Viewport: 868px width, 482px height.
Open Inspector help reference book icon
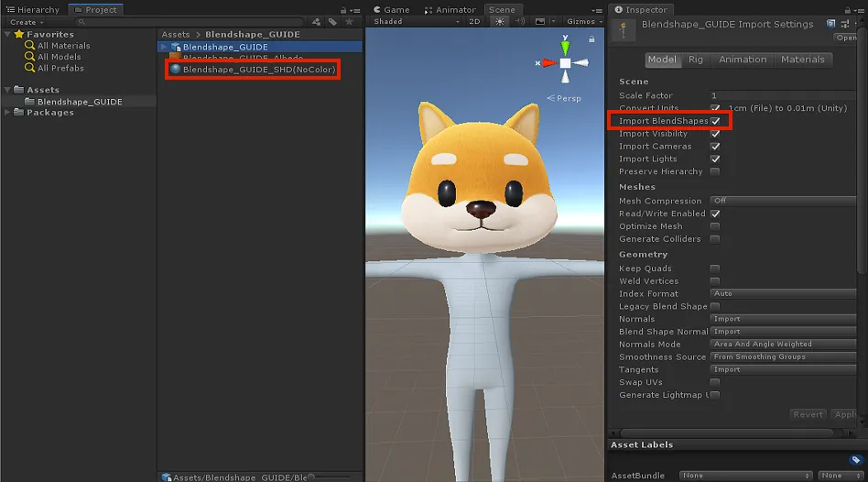[x=830, y=24]
